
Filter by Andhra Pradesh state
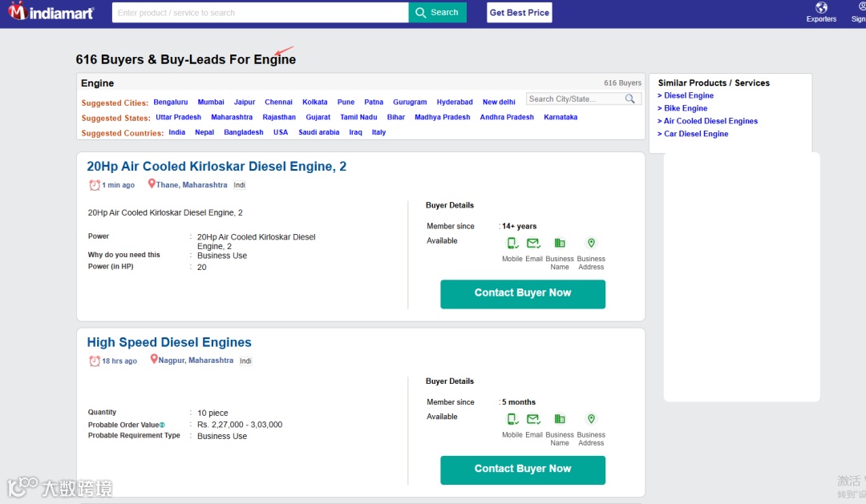coord(507,117)
